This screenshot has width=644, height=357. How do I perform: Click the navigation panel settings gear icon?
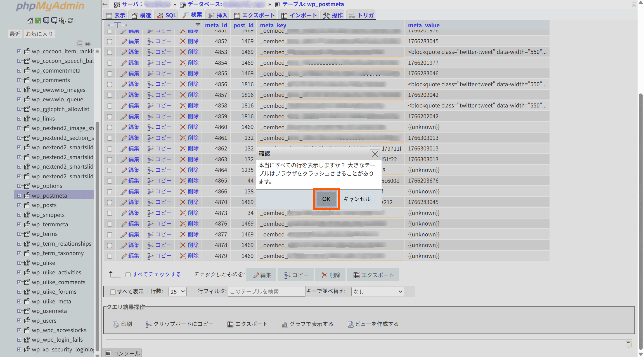(x=62, y=20)
